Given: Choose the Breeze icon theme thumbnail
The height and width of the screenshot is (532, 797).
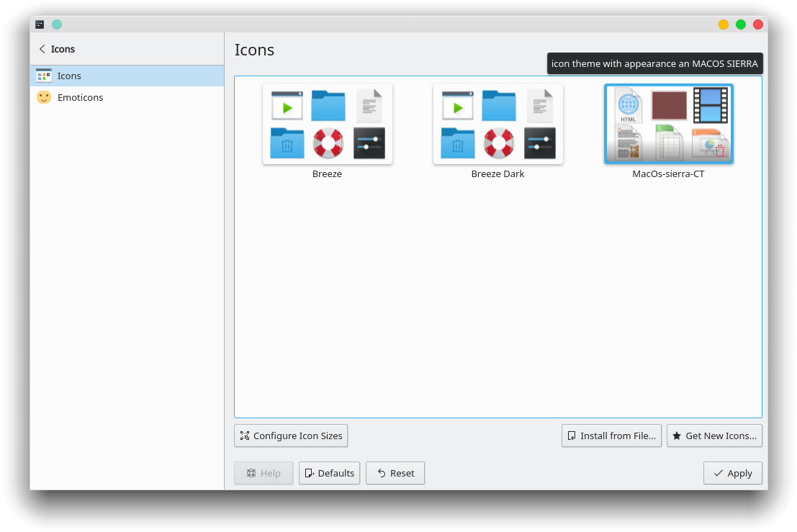Looking at the screenshot, I should (x=328, y=124).
